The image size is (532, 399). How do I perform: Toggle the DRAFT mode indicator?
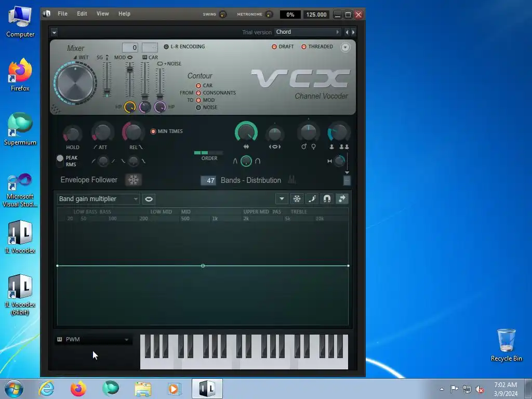point(283,47)
